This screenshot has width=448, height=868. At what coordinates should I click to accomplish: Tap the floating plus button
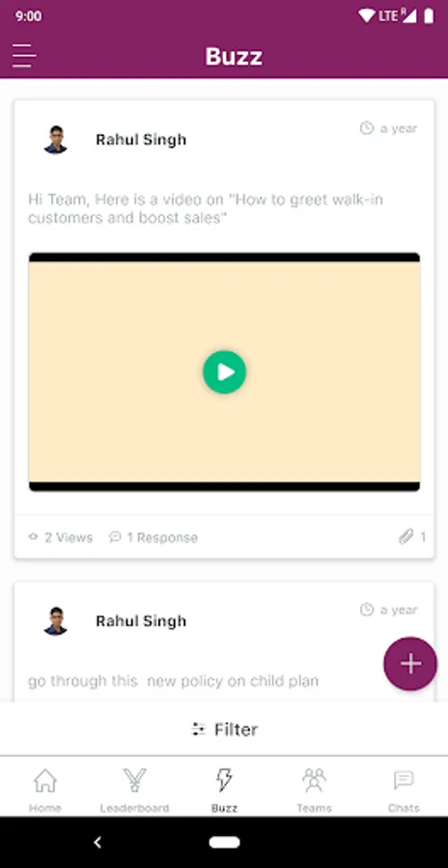410,664
